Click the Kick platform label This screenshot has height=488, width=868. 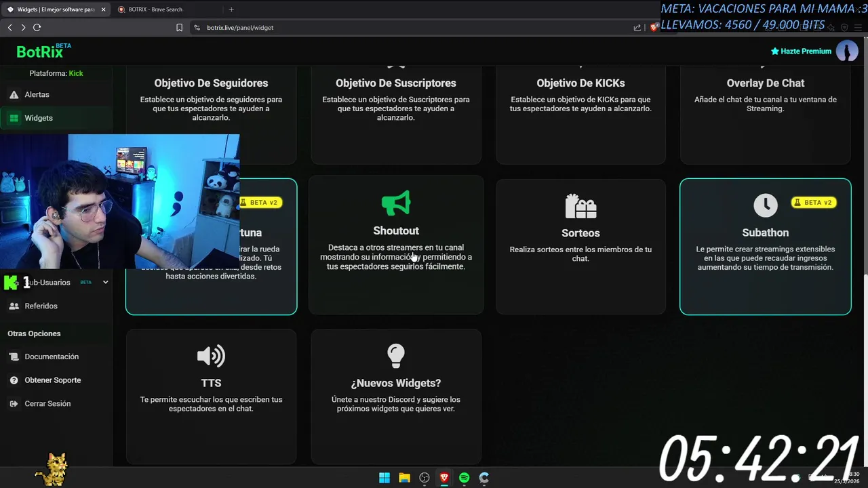(76, 73)
